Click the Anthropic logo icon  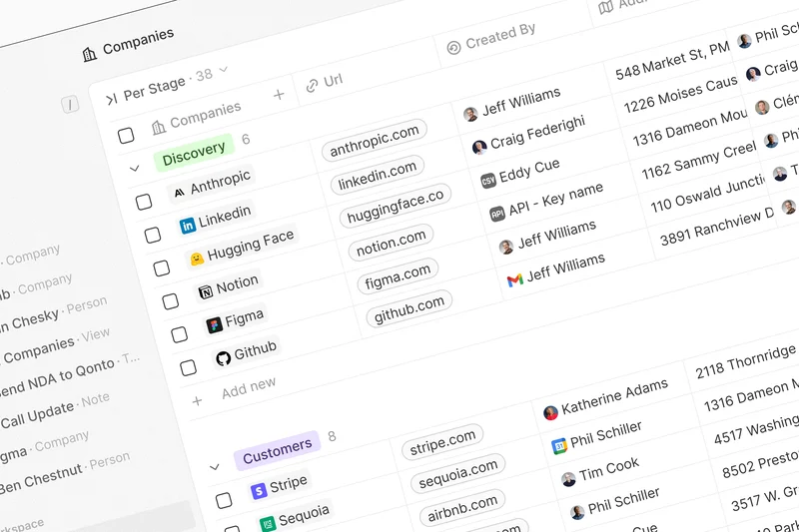[x=180, y=193]
